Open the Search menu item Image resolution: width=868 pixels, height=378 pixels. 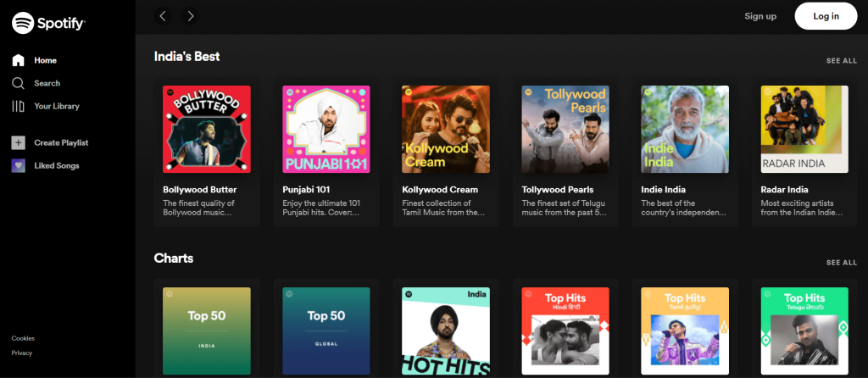coord(47,83)
